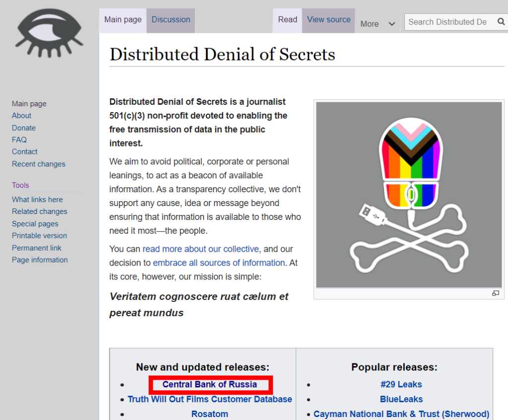The height and width of the screenshot is (420, 508).
Task: Follow the 'read more about our collective' link
Action: 200,249
